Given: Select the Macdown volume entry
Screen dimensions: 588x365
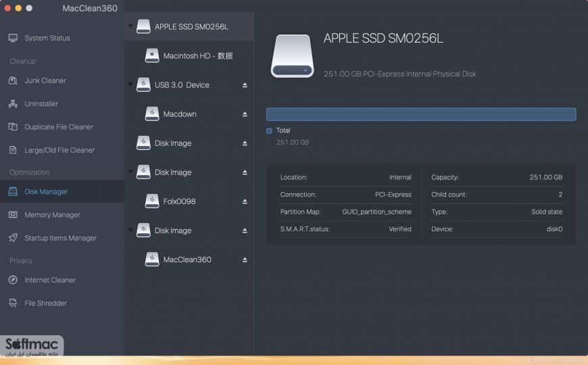Looking at the screenshot, I should pos(189,114).
